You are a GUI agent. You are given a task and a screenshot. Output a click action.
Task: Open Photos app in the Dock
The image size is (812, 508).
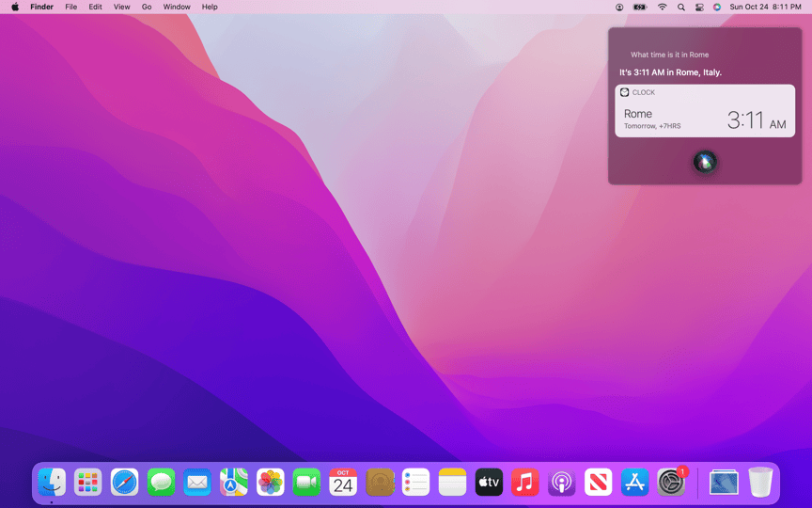[271, 482]
